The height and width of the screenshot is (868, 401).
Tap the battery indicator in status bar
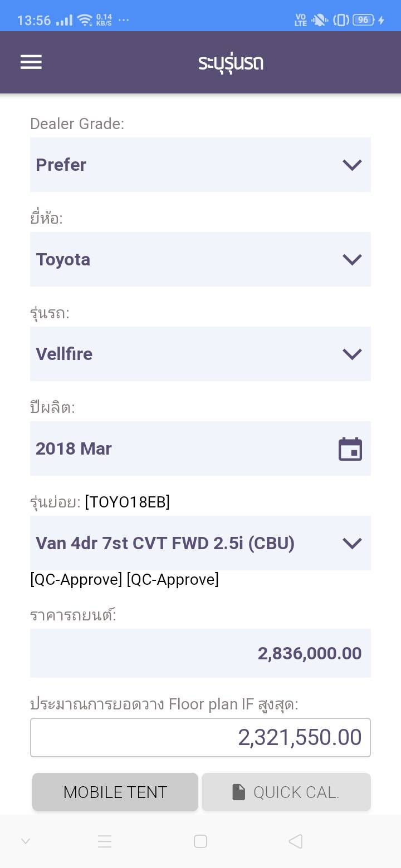pos(363,20)
